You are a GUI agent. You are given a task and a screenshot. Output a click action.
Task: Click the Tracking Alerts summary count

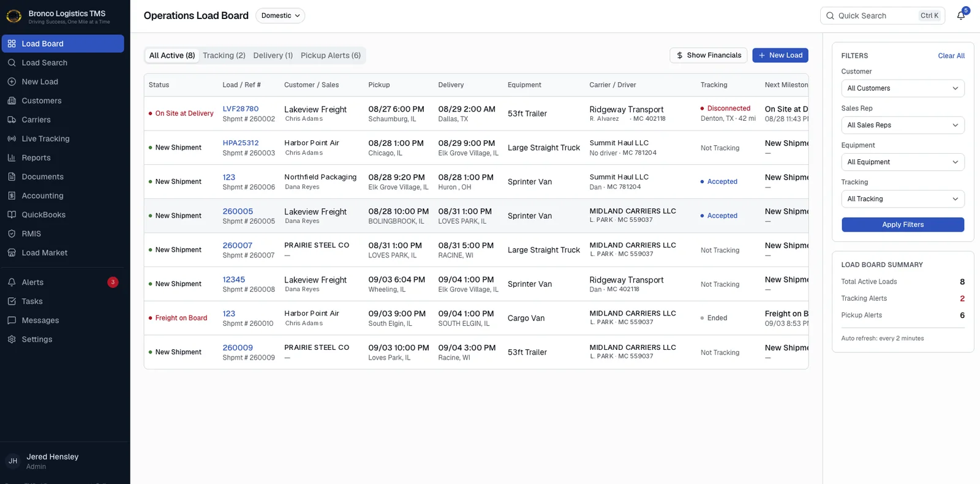[962, 298]
